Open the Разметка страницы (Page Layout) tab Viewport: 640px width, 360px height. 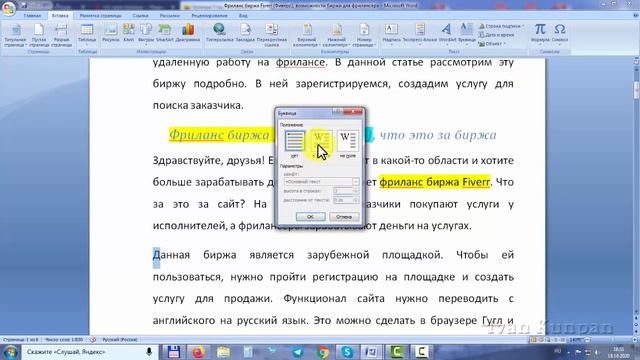click(x=100, y=16)
